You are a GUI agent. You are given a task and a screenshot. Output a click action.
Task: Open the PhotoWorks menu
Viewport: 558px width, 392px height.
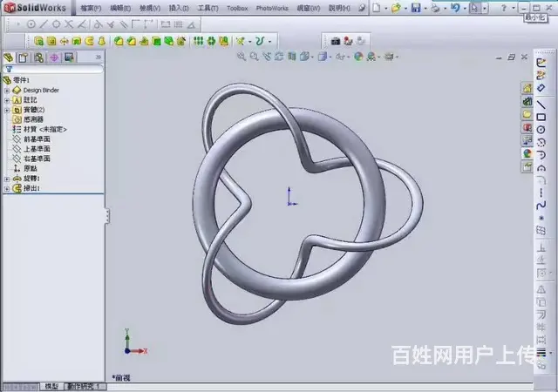point(272,8)
